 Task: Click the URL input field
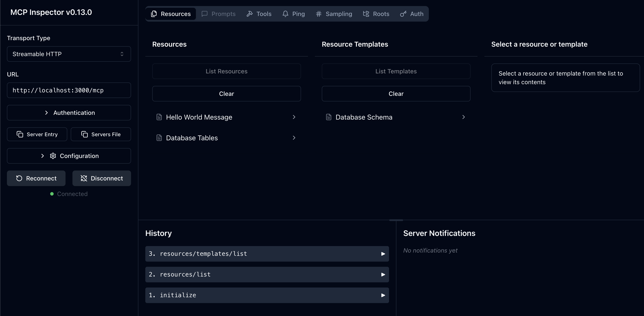(x=69, y=90)
